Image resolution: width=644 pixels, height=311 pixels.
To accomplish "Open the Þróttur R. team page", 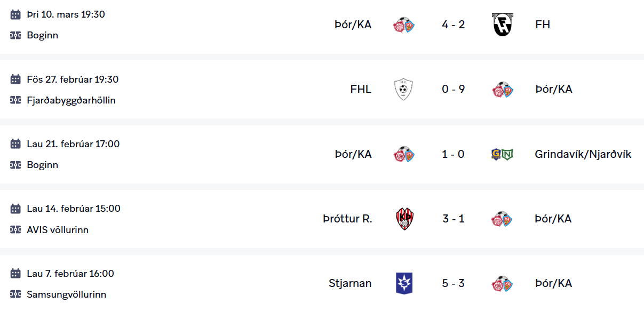I will tap(347, 219).
